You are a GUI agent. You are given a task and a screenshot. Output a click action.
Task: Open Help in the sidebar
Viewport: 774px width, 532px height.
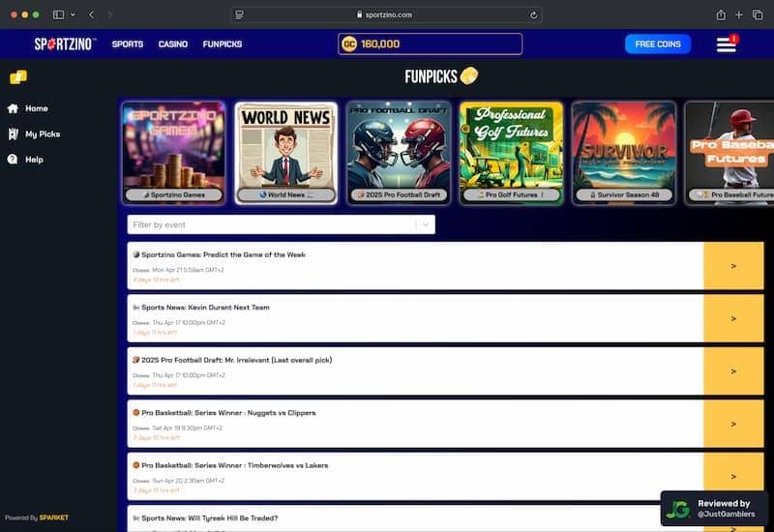[x=34, y=160]
